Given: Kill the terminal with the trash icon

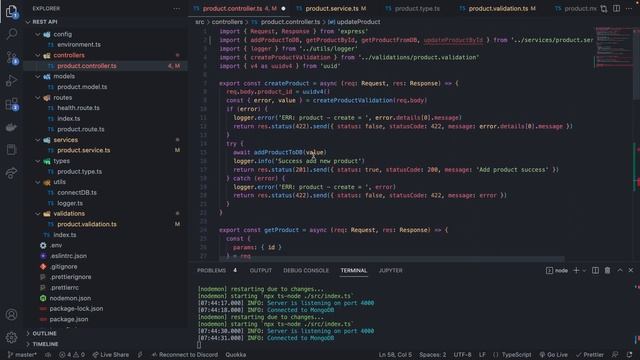Looking at the screenshot, I should point(607,270).
